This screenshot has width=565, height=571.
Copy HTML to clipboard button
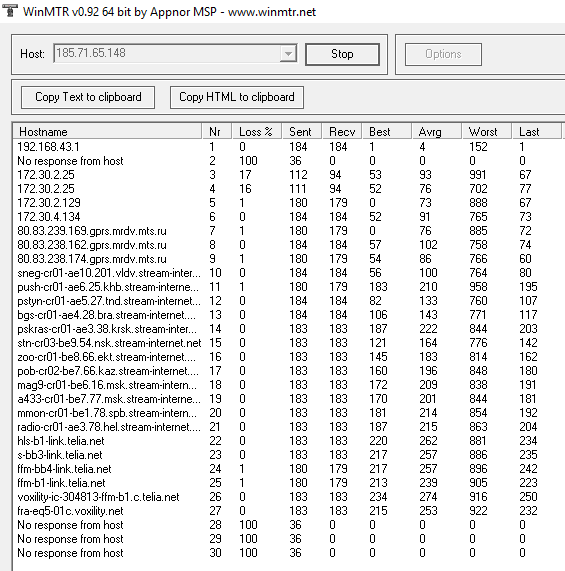(x=237, y=97)
